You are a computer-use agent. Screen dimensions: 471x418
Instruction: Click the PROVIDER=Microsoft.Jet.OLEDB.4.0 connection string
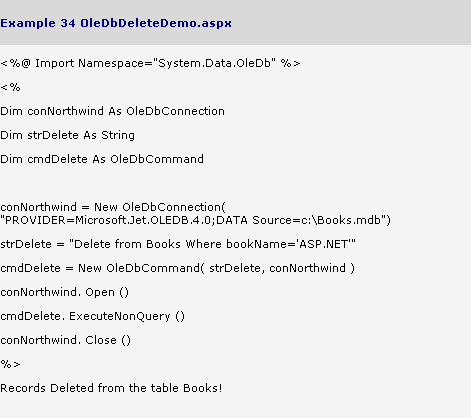pyautogui.click(x=195, y=220)
